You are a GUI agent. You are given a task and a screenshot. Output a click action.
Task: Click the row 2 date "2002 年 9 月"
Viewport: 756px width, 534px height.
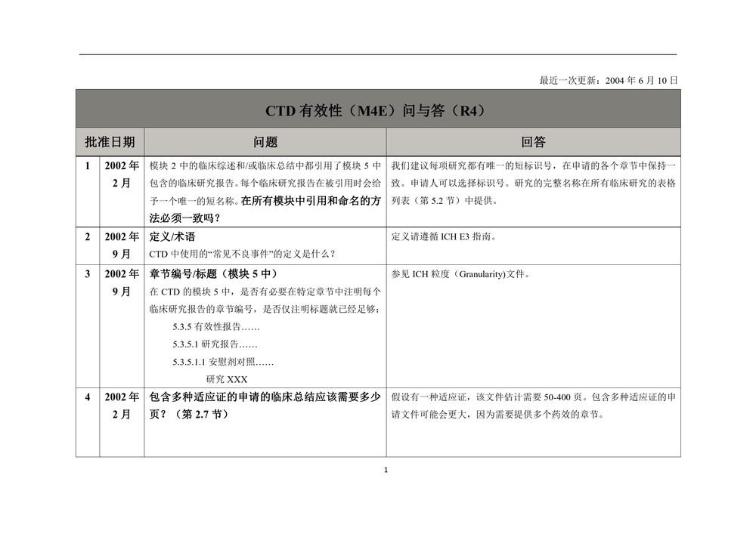click(122, 245)
